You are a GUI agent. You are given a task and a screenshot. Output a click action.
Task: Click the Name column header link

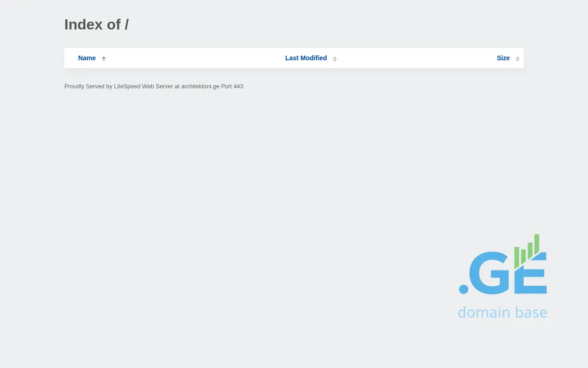[87, 58]
